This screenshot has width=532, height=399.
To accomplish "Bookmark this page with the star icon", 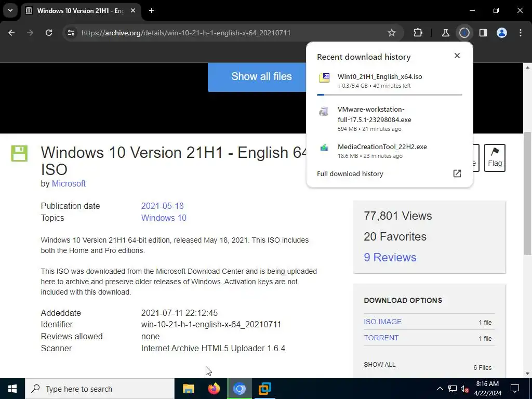I will [x=392, y=33].
